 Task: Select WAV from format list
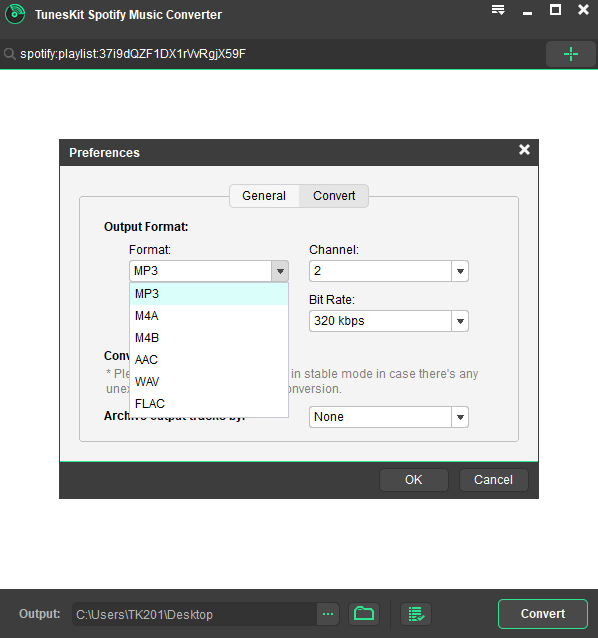pyautogui.click(x=209, y=382)
